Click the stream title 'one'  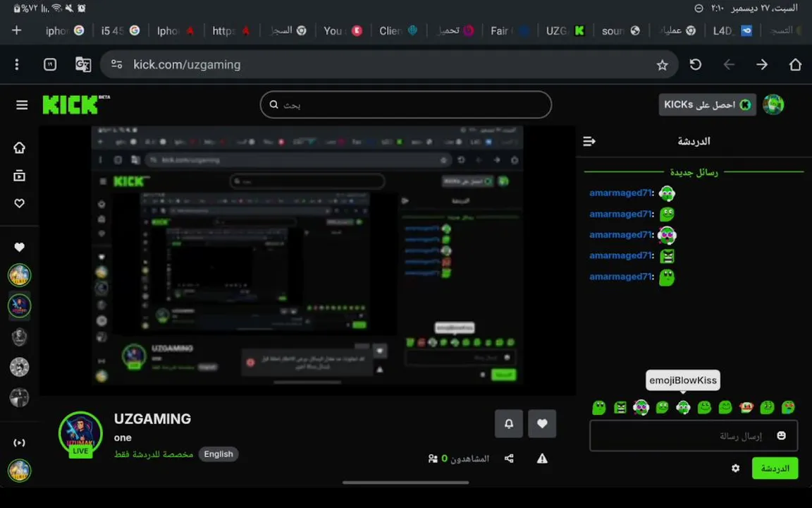pos(123,437)
